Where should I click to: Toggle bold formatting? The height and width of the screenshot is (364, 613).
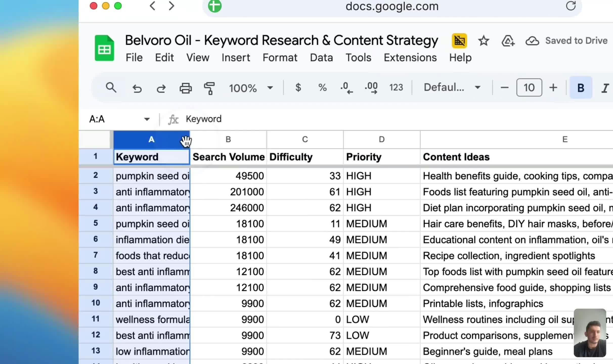[581, 88]
